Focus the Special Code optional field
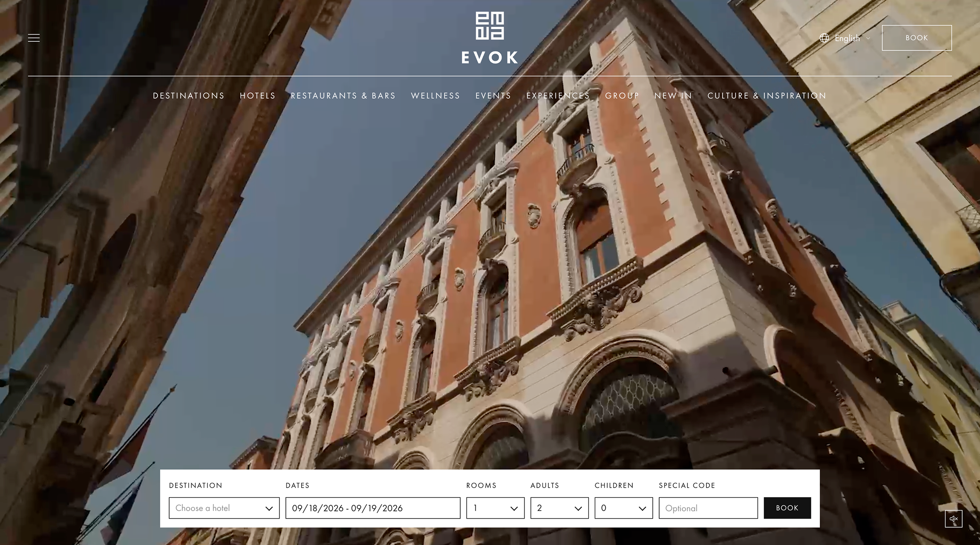This screenshot has width=980, height=545. pyautogui.click(x=708, y=508)
